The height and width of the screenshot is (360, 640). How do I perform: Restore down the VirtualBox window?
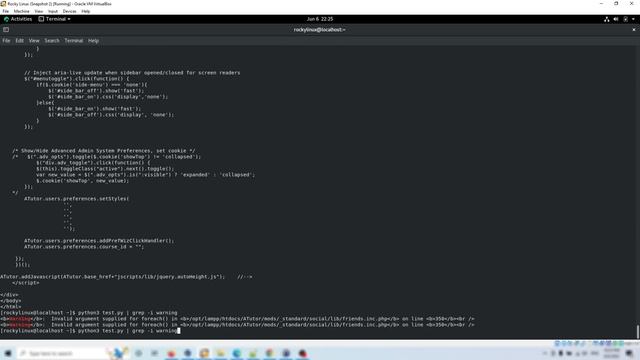tap(616, 4)
